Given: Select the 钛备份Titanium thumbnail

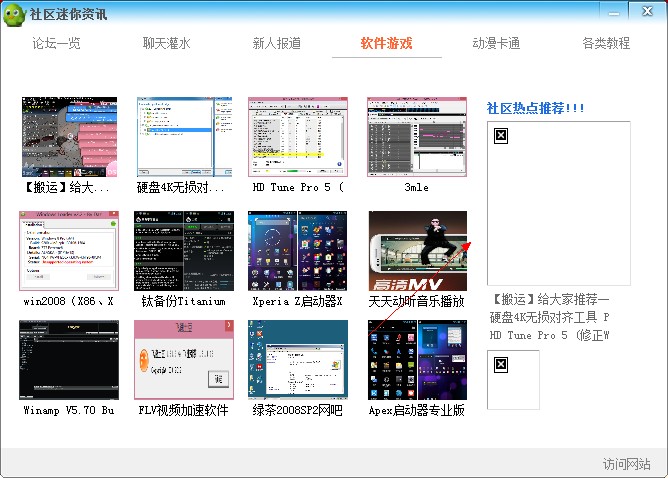Looking at the screenshot, I should 184,250.
